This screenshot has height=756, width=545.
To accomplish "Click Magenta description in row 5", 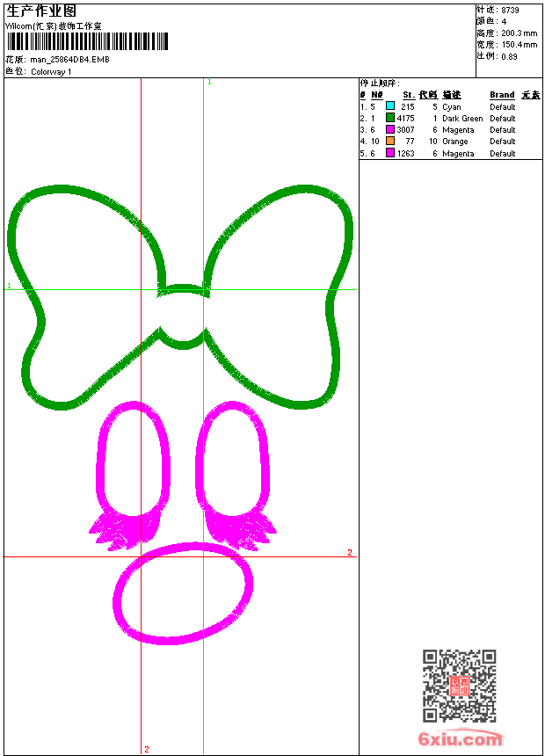I will point(458,153).
